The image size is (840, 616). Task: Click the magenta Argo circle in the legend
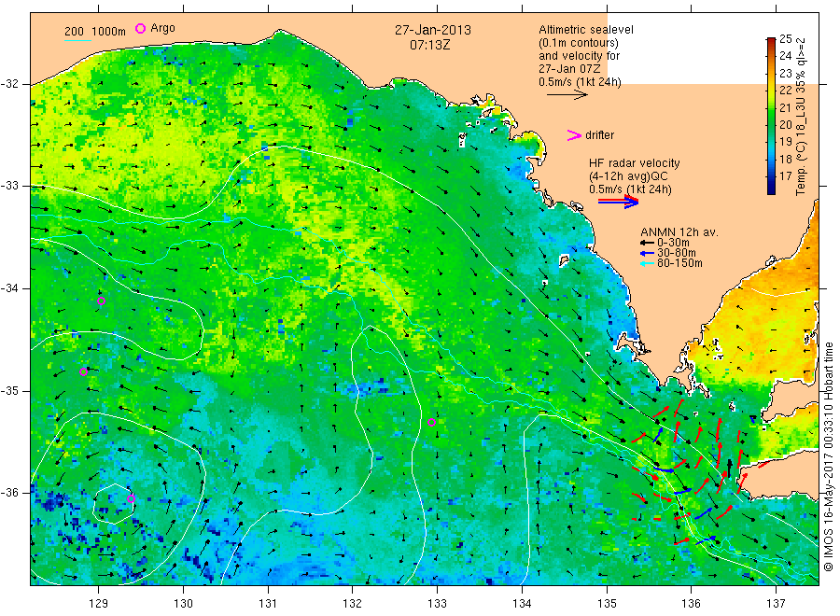click(140, 28)
